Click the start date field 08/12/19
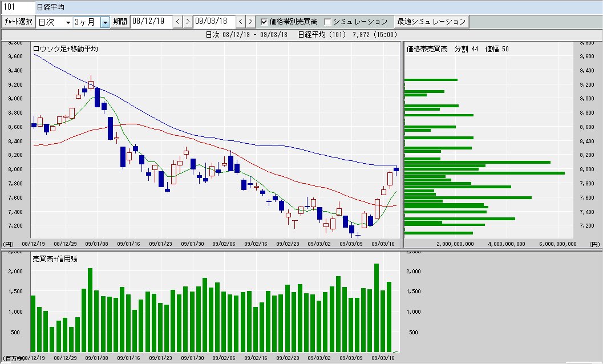603x364 pixels. pyautogui.click(x=151, y=22)
